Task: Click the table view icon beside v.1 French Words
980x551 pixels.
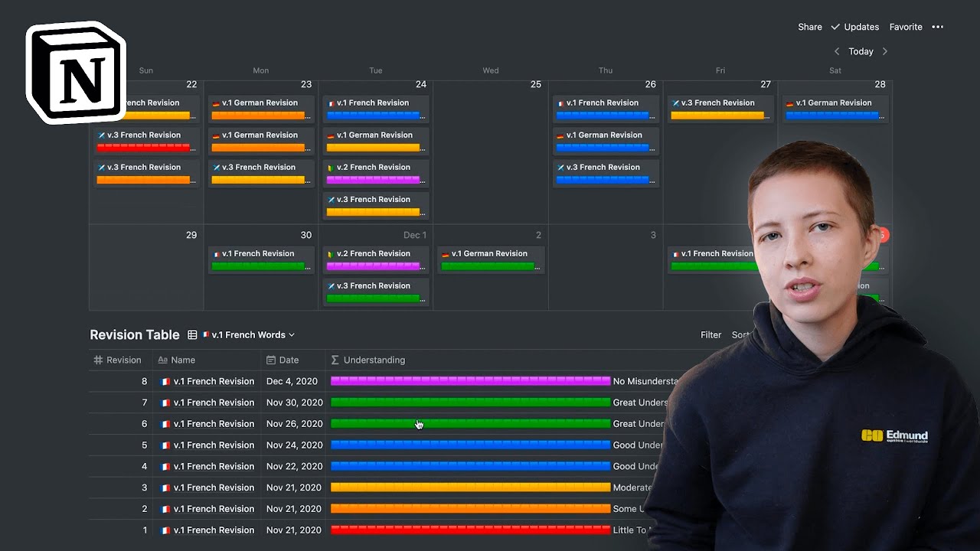Action: click(192, 335)
